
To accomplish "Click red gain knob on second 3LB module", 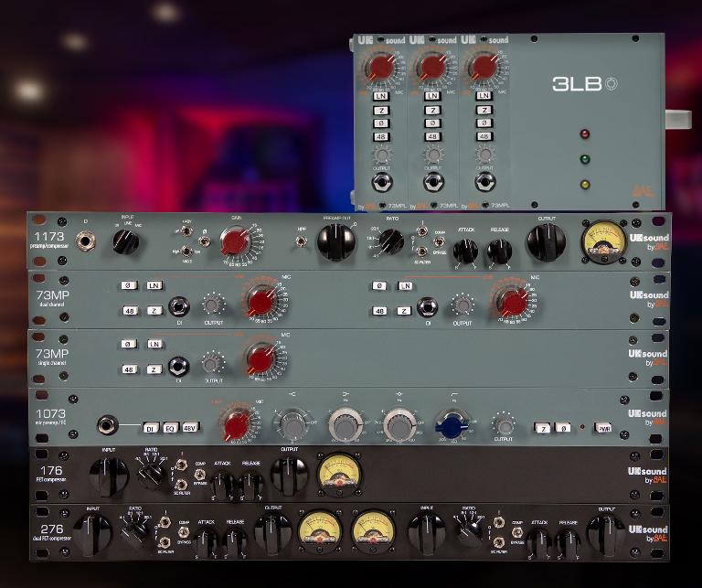I will 433,68.
